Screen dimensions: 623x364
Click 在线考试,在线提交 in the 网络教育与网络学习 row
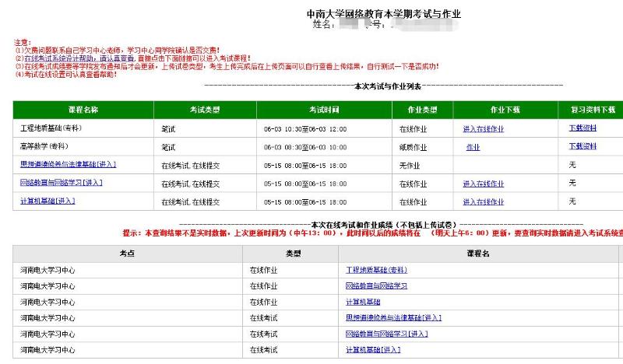(190, 184)
